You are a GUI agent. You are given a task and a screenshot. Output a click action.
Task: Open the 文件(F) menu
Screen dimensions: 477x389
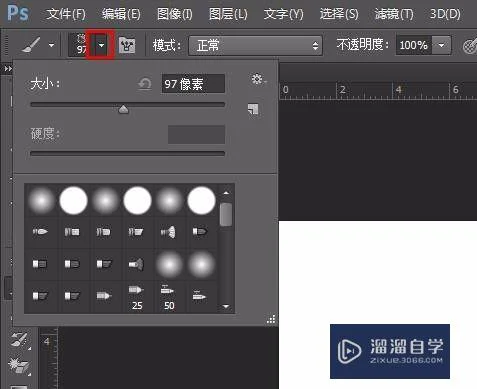[66, 14]
